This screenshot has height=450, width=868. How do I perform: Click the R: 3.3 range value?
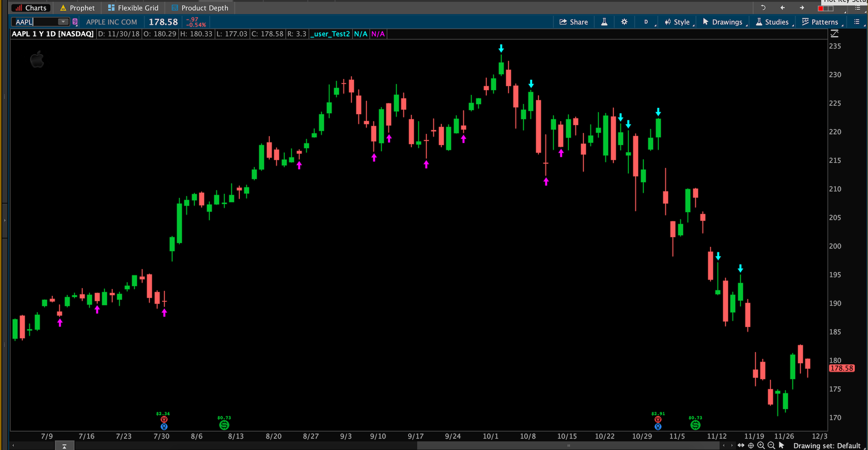pos(297,34)
